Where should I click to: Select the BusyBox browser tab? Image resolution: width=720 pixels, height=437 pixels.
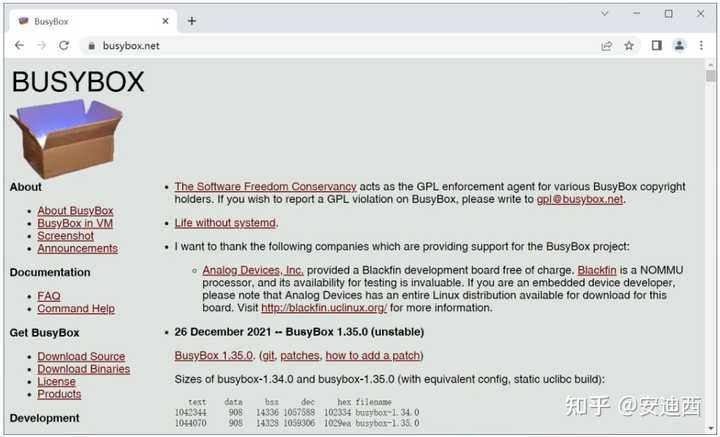click(x=94, y=21)
